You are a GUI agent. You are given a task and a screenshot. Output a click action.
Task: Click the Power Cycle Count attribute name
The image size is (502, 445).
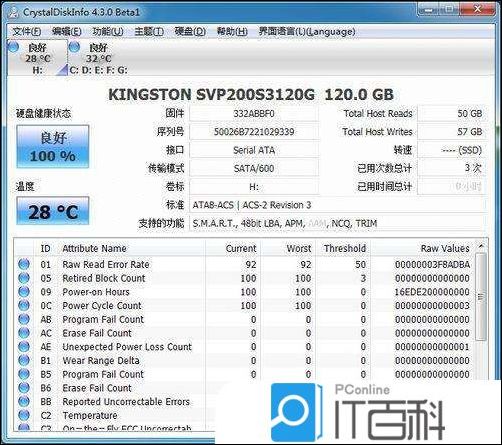102,305
